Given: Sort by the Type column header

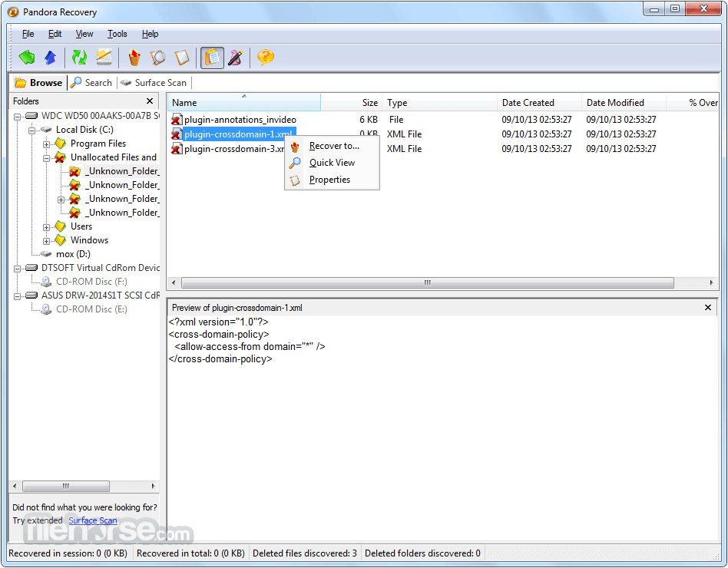Looking at the screenshot, I should [x=439, y=103].
